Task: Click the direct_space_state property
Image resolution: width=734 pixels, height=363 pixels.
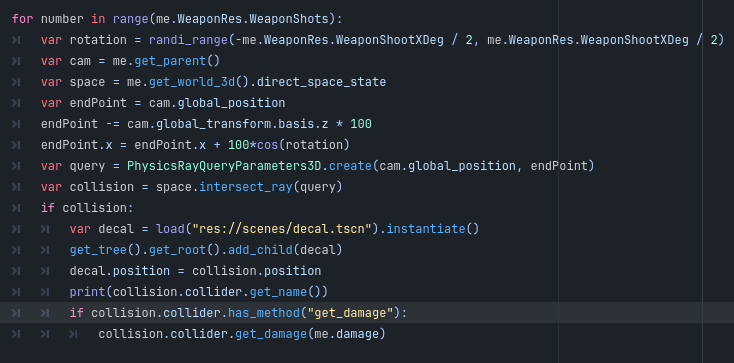Action: coord(322,82)
